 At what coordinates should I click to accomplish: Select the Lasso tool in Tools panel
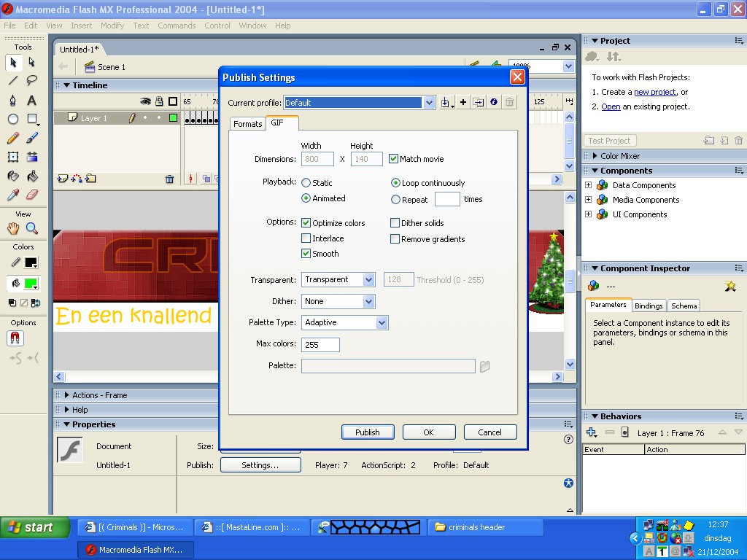(x=32, y=81)
